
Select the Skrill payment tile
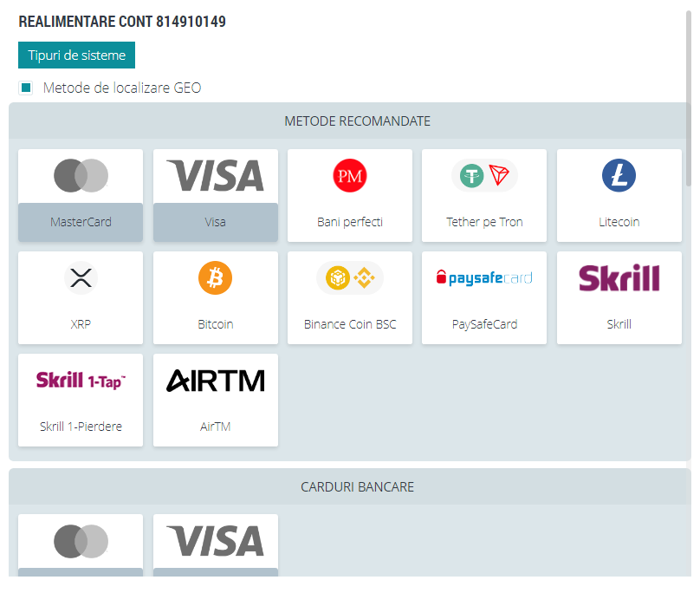click(x=619, y=297)
